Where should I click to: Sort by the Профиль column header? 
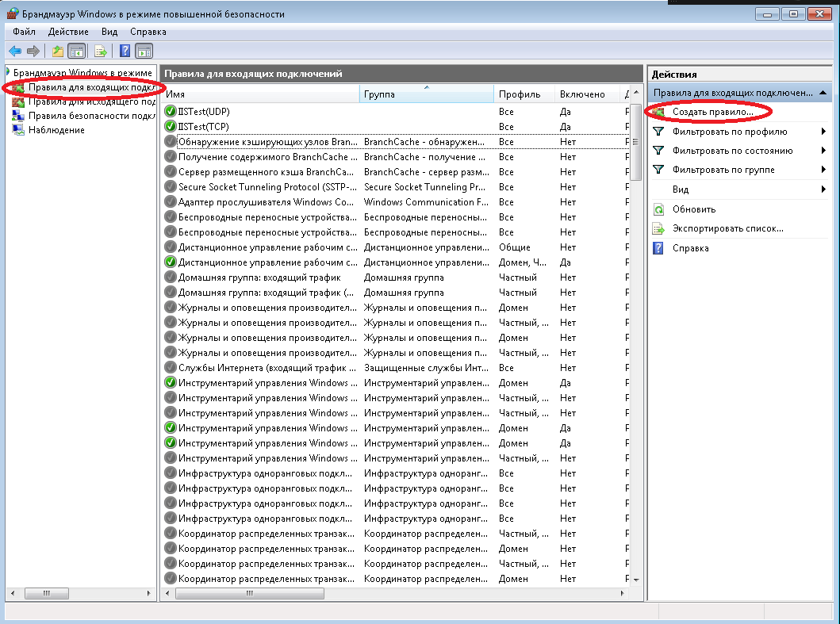tap(524, 94)
